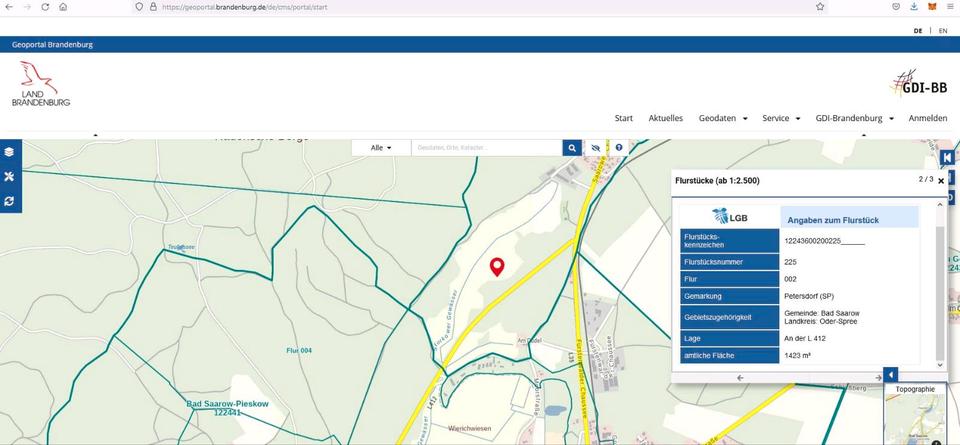960x445 pixels.
Task: Open the map layers panel
Action: [x=9, y=152]
